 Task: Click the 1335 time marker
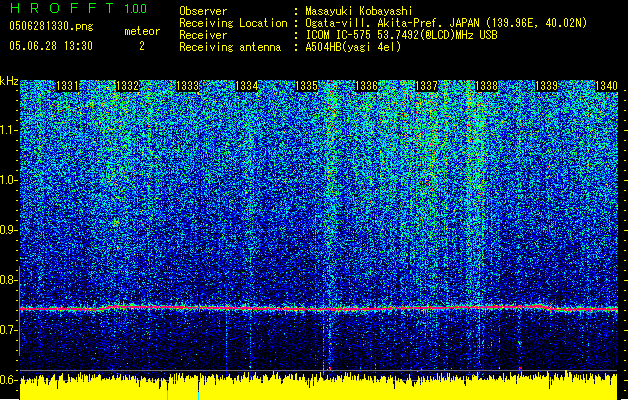click(x=306, y=86)
